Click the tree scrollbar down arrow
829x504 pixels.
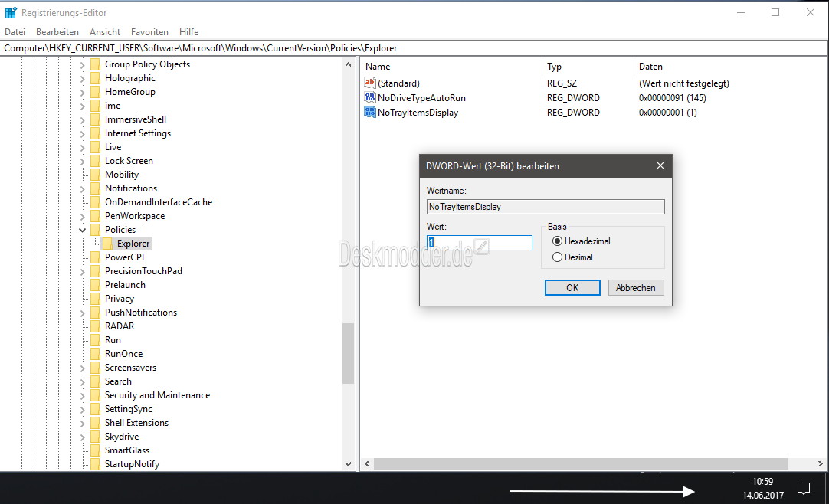[348, 464]
